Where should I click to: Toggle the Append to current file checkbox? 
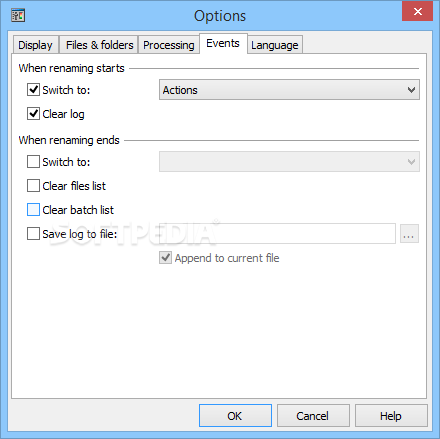point(165,258)
